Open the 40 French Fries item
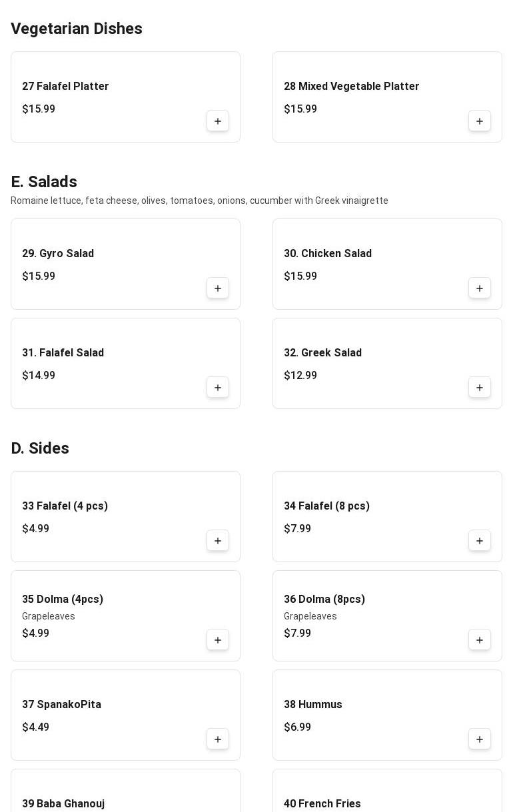The width and height of the screenshot is (513, 812). (322, 803)
